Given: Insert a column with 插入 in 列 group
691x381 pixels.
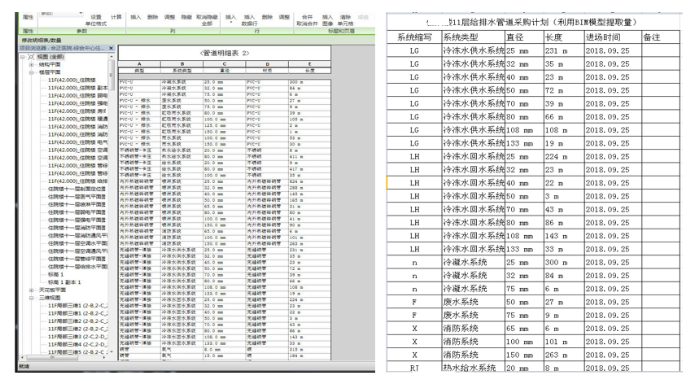Looking at the screenshot, I should click(x=135, y=17).
